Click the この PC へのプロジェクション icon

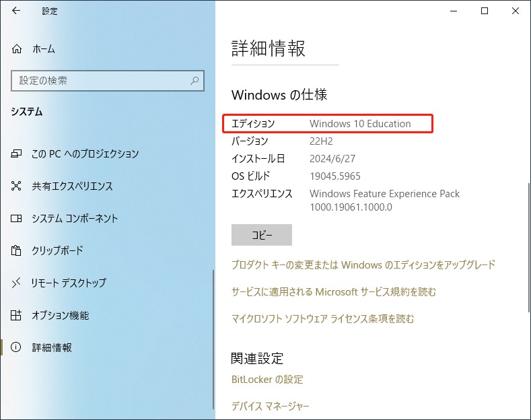(x=16, y=154)
